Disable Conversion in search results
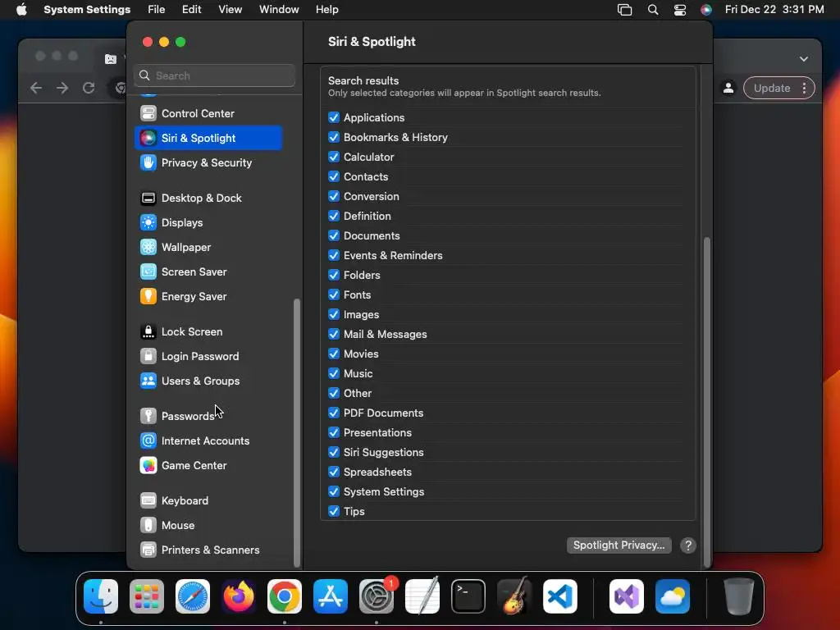This screenshot has width=840, height=630. coord(334,196)
